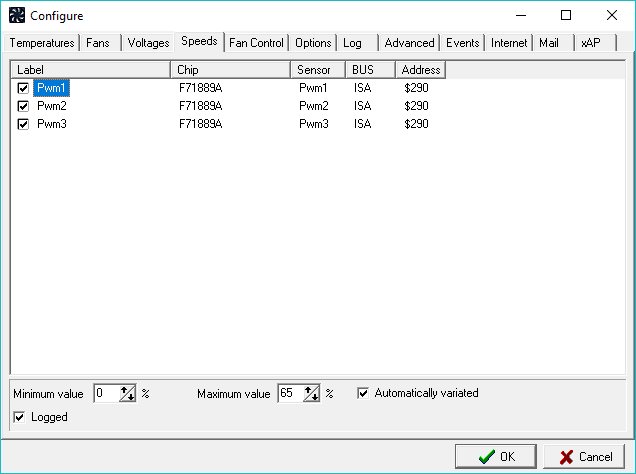Viewport: 636px width, 474px height.
Task: Confirm with the OK button
Action: [x=496, y=457]
